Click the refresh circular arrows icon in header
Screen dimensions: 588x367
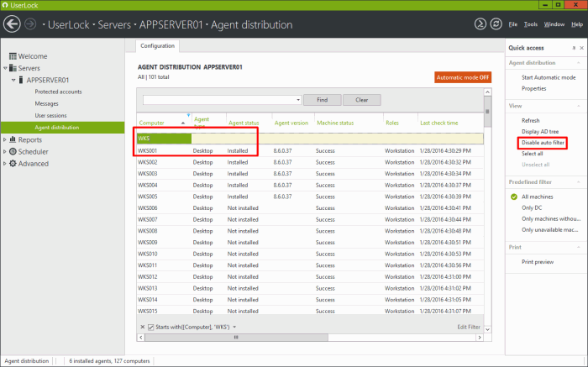(496, 24)
